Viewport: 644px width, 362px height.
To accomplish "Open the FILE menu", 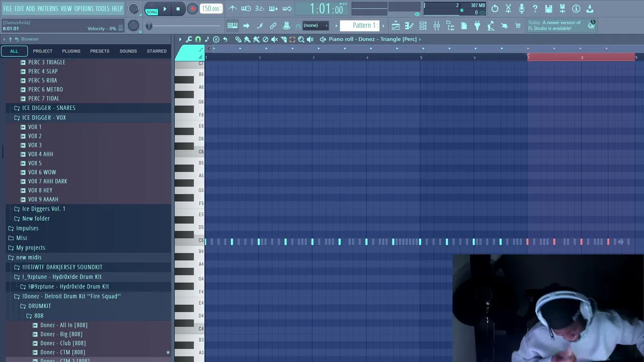I will [x=8, y=9].
